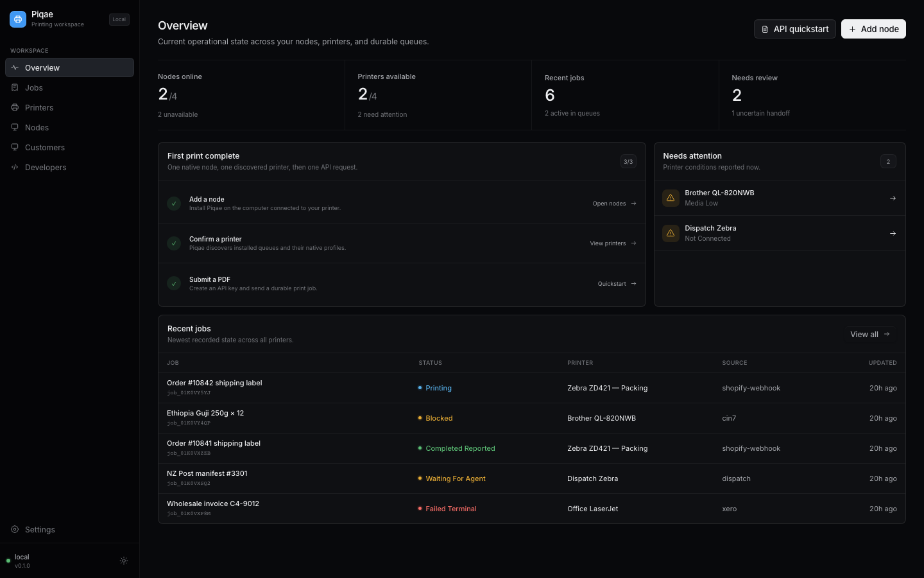Go to the Jobs section
This screenshot has width=924, height=578.
[x=69, y=87]
